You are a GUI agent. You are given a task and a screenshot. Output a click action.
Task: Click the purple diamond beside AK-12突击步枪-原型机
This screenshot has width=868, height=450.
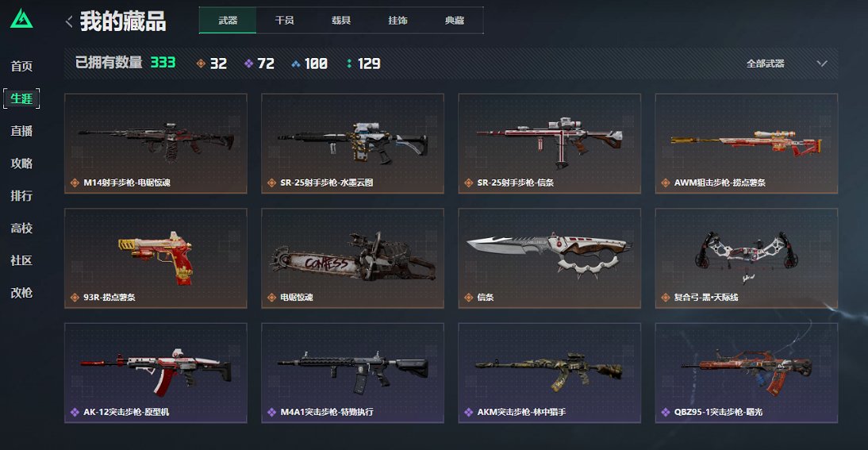pyautogui.click(x=74, y=413)
